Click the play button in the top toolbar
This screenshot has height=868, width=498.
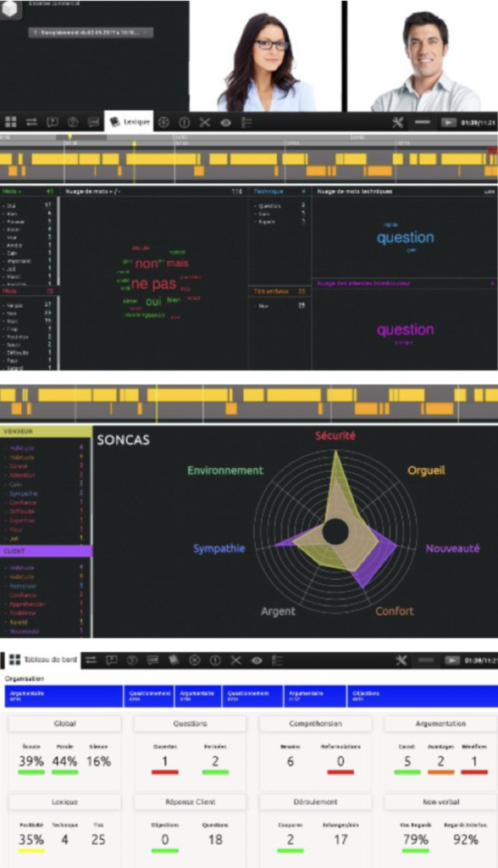449,122
